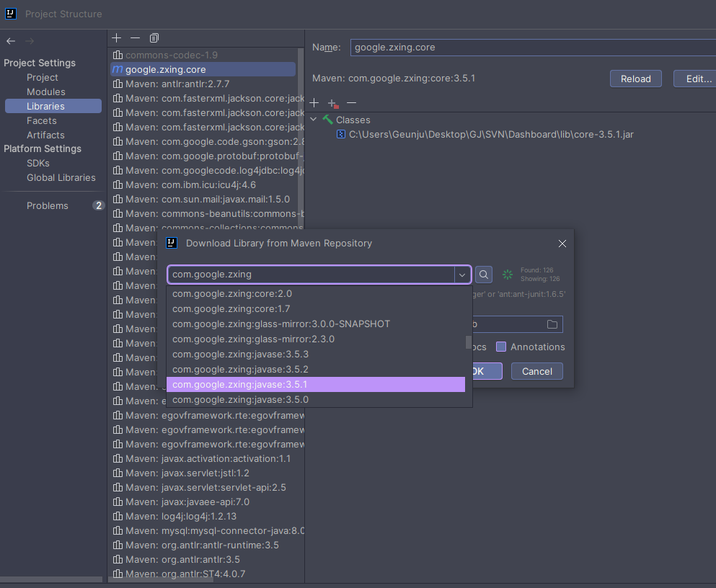This screenshot has width=716, height=588.
Task: Cancel the Maven download dialog
Action: point(536,371)
